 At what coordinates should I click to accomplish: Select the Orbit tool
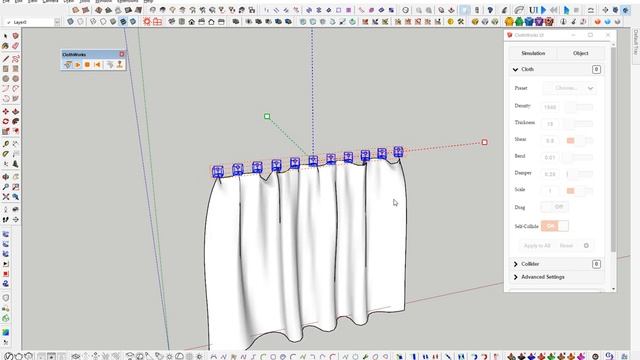[x=5, y=177]
